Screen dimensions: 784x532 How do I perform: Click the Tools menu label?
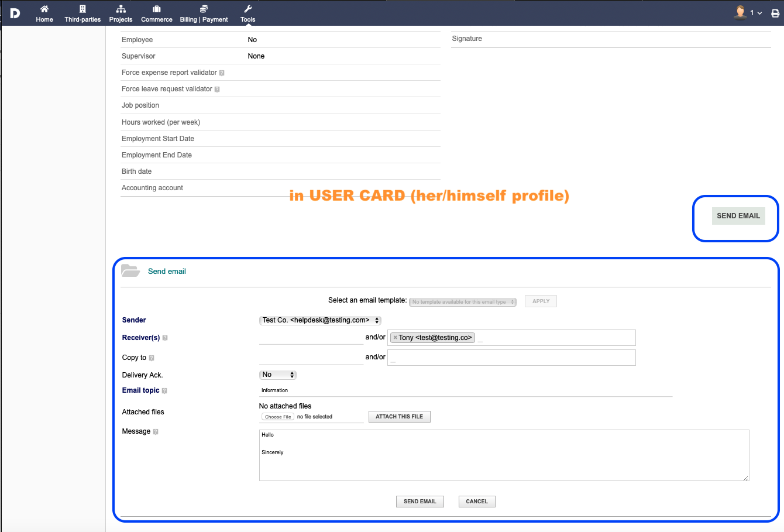pos(248,19)
